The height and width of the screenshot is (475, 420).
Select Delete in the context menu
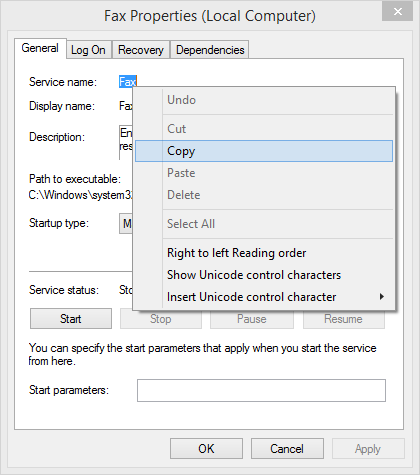pyautogui.click(x=264, y=195)
